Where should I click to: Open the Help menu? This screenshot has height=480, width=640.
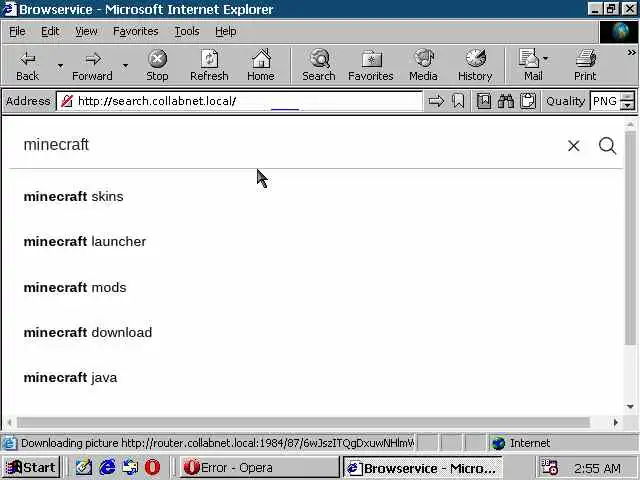[225, 31]
